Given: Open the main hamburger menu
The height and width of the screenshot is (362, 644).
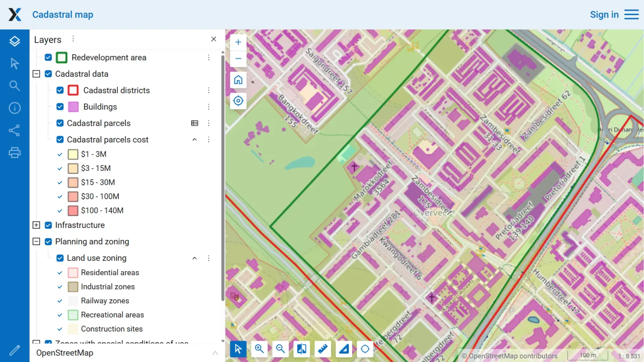Looking at the screenshot, I should click(x=631, y=15).
